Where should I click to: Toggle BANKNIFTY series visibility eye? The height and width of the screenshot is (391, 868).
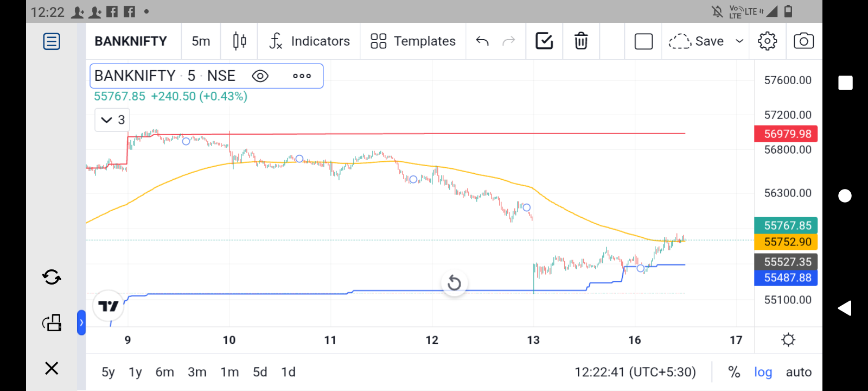pos(260,76)
